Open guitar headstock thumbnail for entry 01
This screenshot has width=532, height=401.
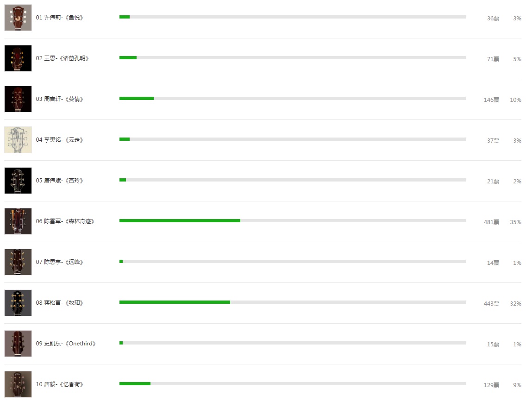pos(18,18)
